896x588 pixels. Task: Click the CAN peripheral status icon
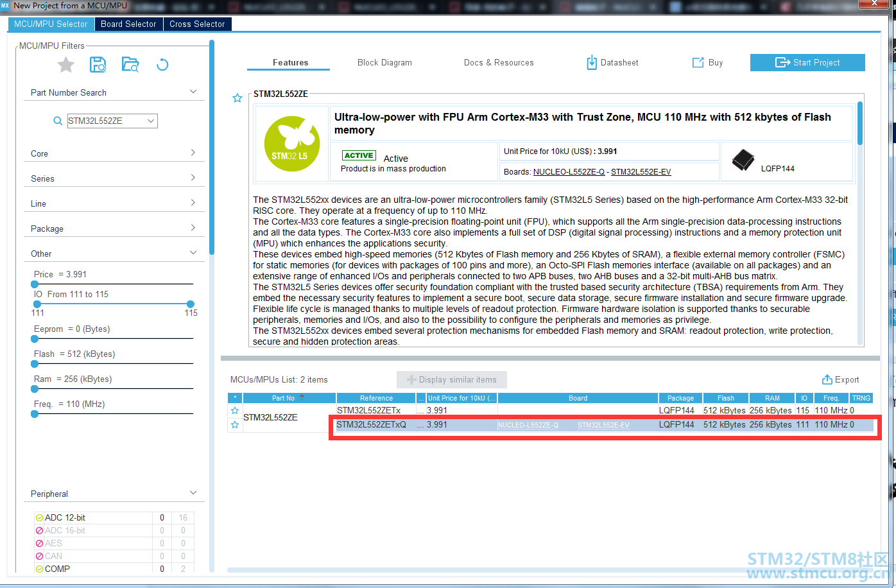[39, 556]
